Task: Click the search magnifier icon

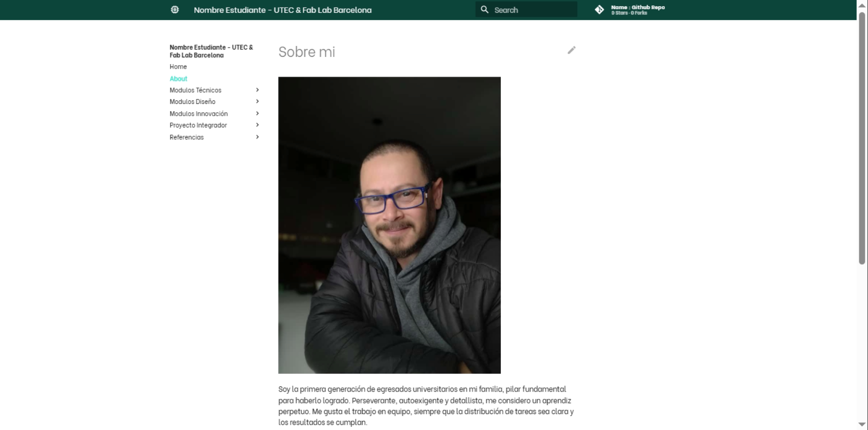Action: [x=484, y=10]
